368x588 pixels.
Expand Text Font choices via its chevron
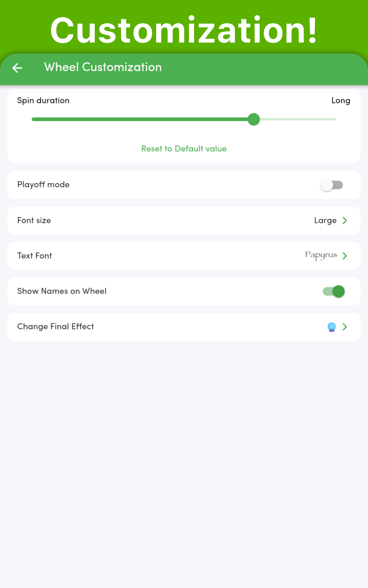coord(345,256)
